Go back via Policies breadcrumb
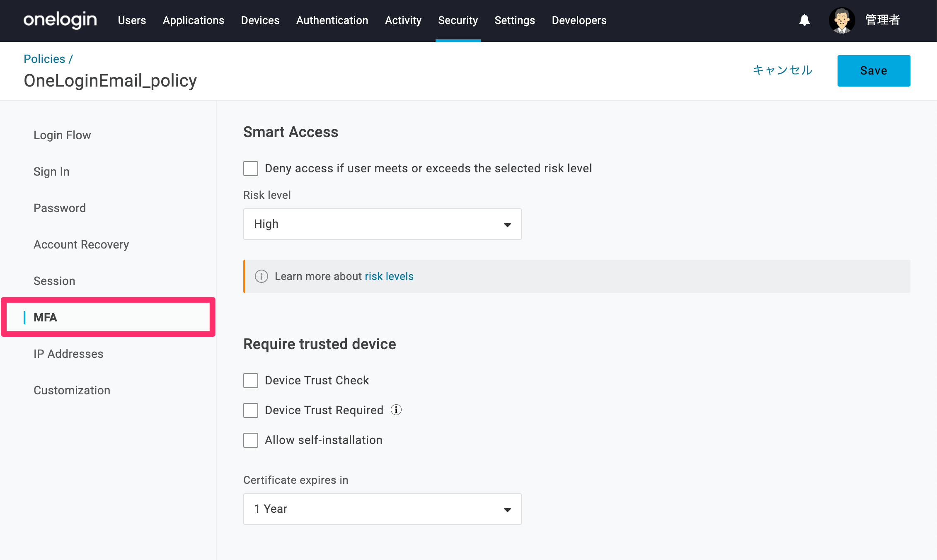The width and height of the screenshot is (937, 560). [44, 59]
